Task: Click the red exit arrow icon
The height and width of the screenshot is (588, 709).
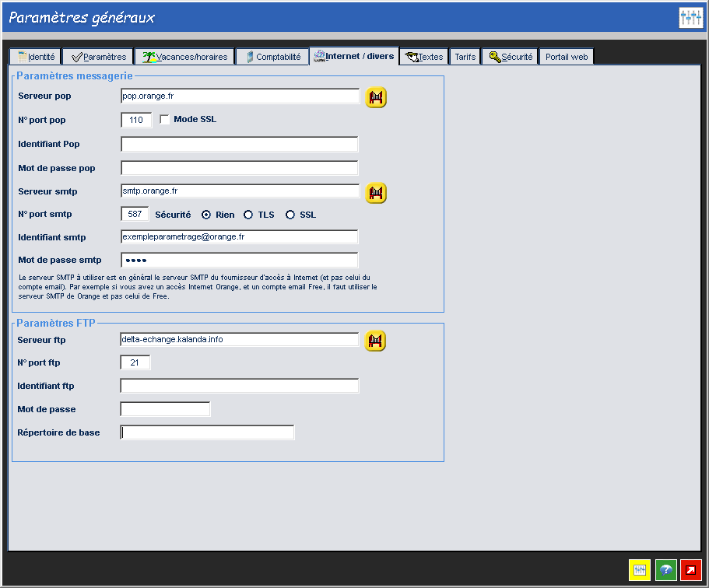Action: click(x=691, y=569)
